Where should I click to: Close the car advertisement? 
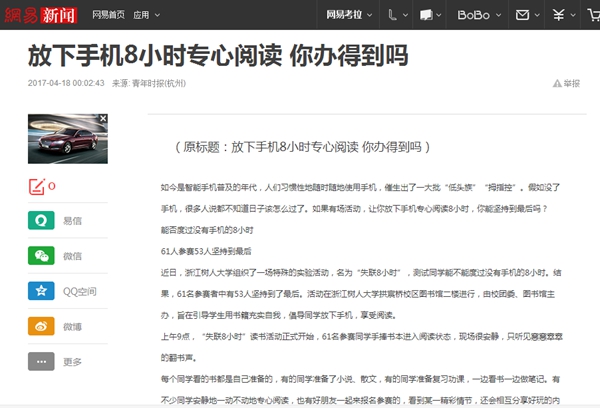[104, 119]
